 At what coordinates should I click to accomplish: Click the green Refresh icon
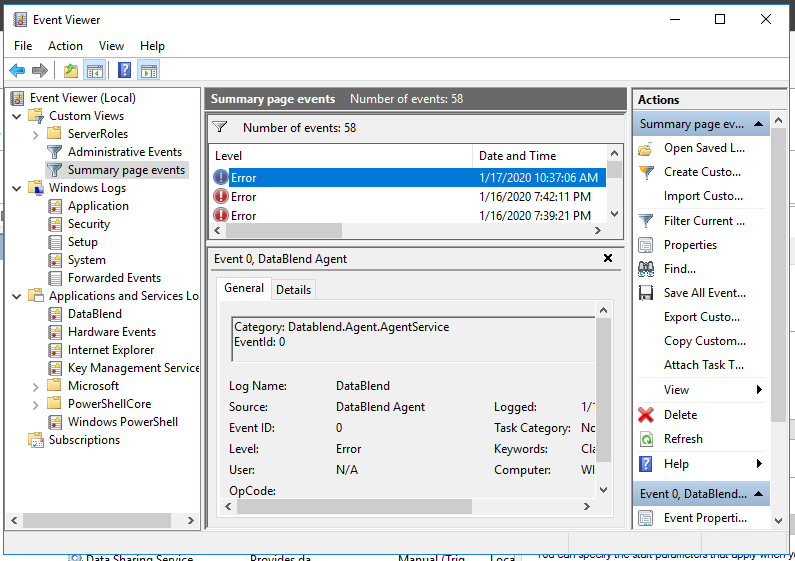[646, 439]
